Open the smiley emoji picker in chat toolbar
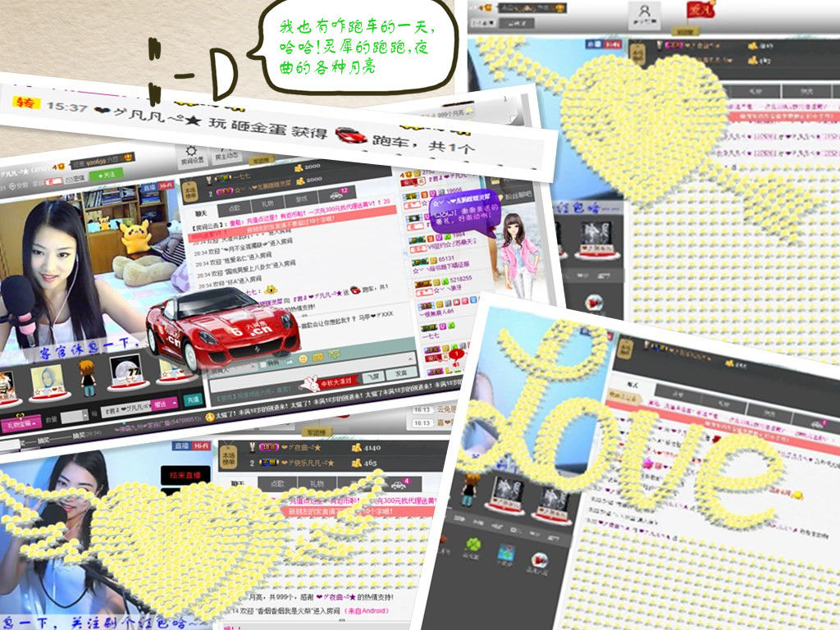This screenshot has width=840, height=630. coord(304,358)
